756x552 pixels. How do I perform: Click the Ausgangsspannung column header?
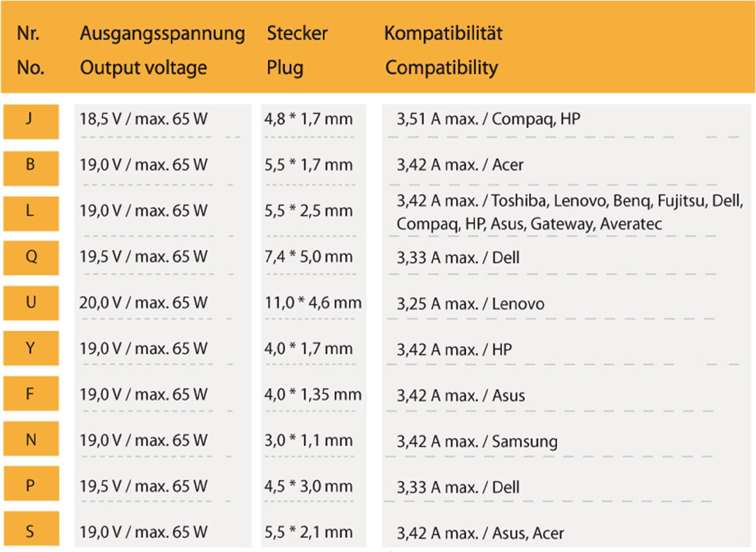(162, 33)
